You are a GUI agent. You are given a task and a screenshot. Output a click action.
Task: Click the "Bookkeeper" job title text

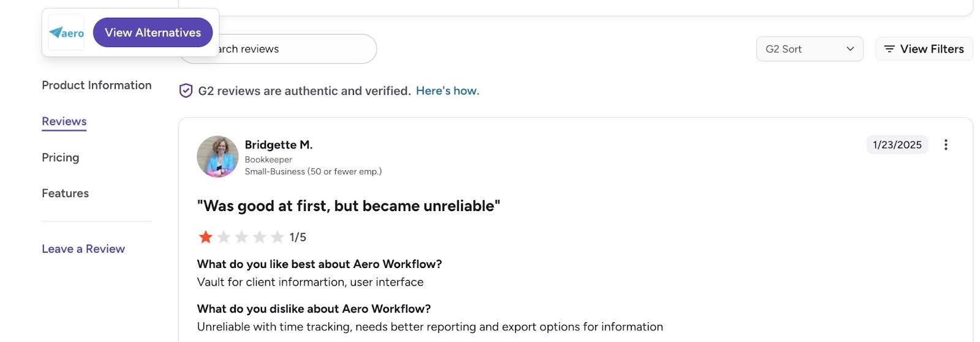pos(268,160)
